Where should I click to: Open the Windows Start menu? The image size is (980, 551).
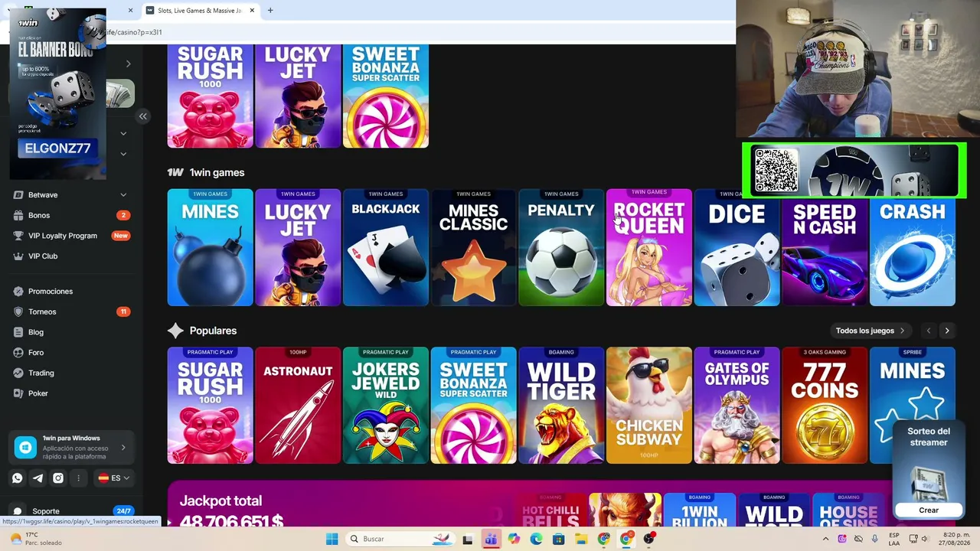(x=332, y=539)
